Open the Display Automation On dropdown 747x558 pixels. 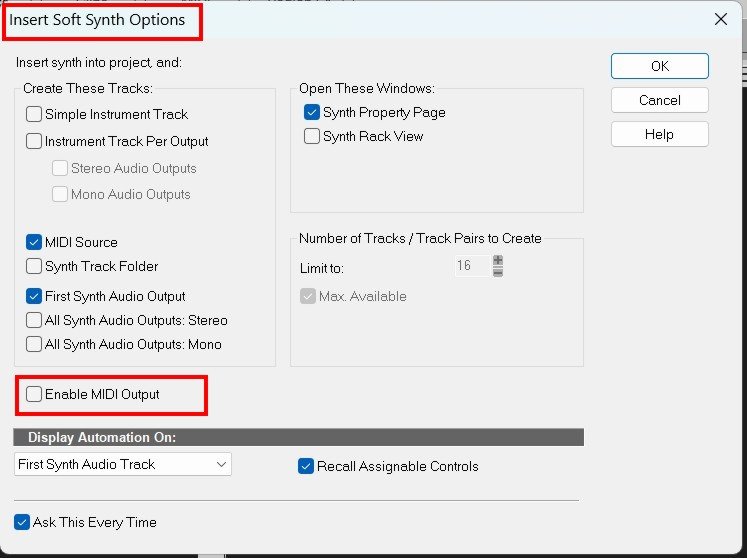[123, 464]
